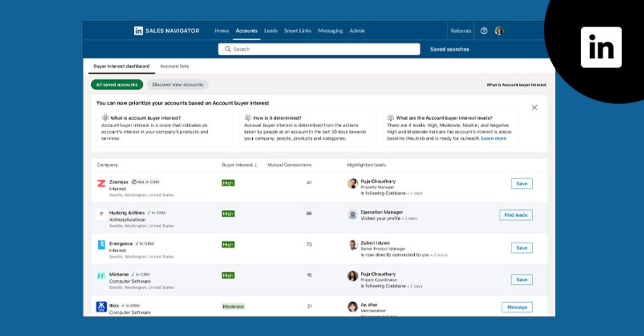Open the Help icon in the navigation bar
The width and height of the screenshot is (644, 336).
pyautogui.click(x=484, y=31)
